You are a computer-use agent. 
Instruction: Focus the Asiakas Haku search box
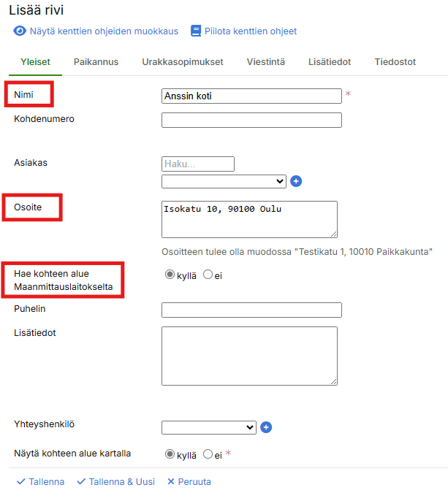click(x=197, y=164)
